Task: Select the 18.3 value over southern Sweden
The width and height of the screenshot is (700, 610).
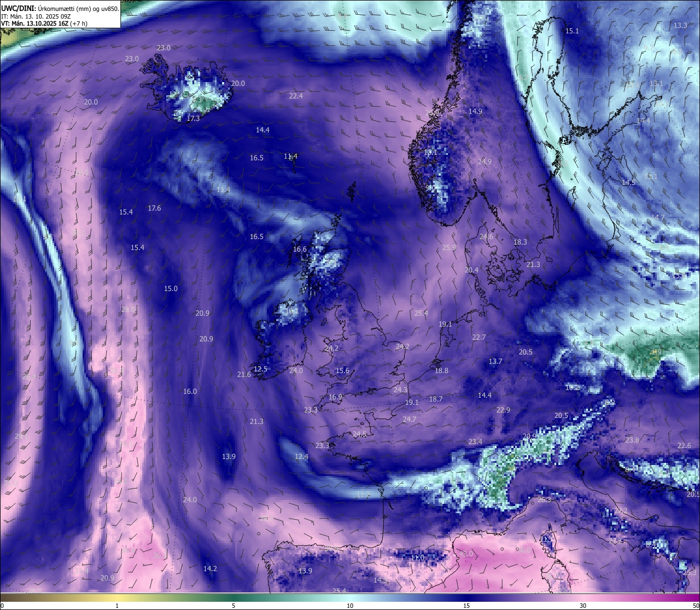Action: click(520, 242)
